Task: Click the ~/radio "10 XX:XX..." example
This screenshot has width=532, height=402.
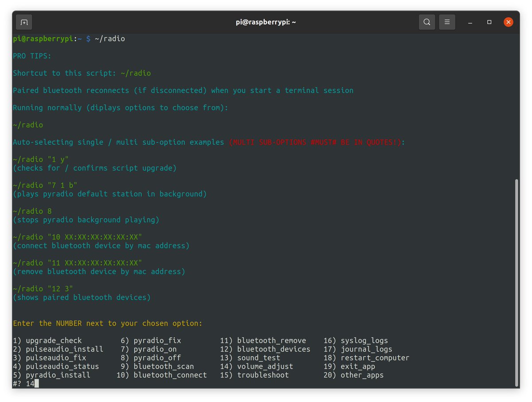Action: 78,237
